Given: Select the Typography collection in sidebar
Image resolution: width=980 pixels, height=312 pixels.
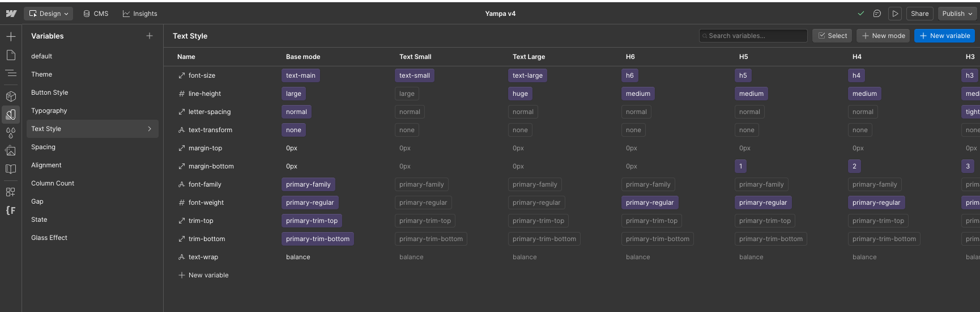Looking at the screenshot, I should [x=49, y=111].
